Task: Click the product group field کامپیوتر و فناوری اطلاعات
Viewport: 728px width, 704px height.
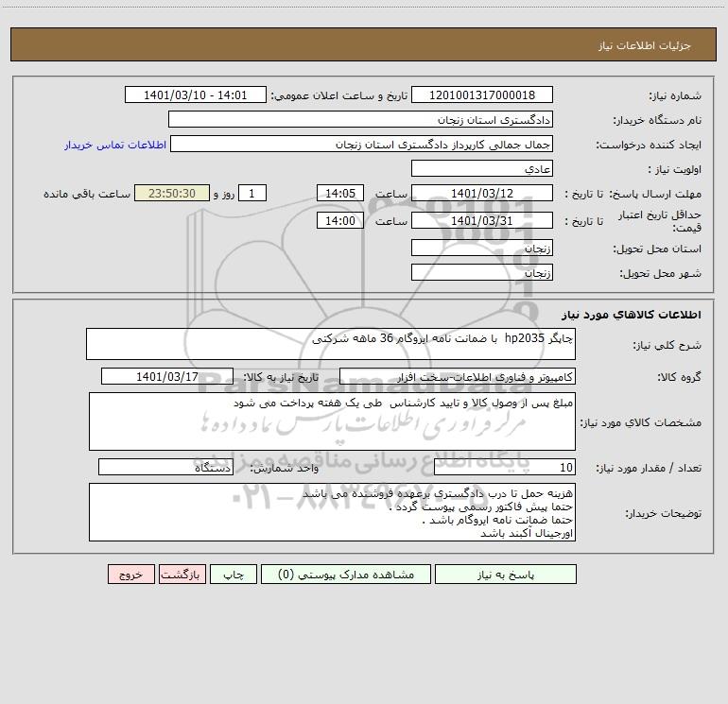Action: click(458, 376)
